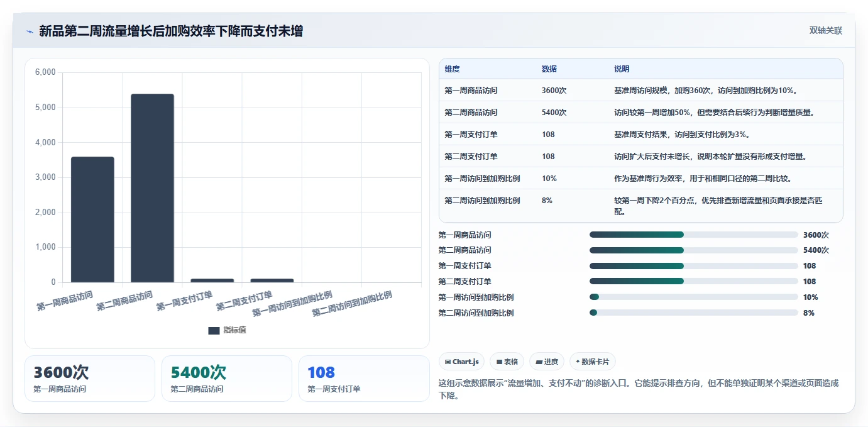Click the x-axis label 第一周支付订单
The image size is (868, 427).
point(184,301)
